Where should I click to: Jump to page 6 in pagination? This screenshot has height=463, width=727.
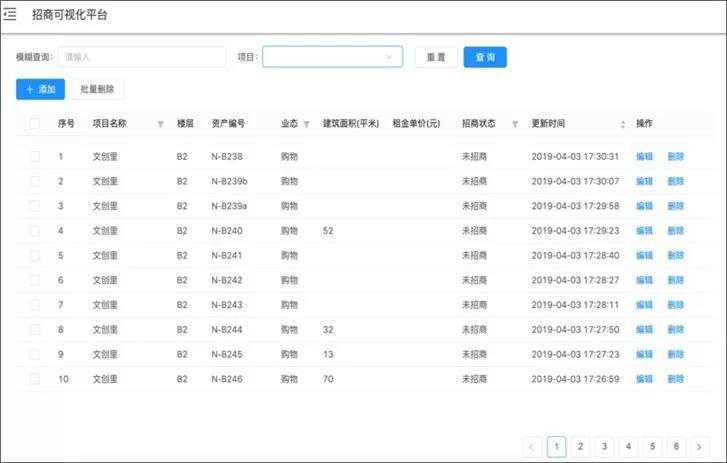coord(676,446)
